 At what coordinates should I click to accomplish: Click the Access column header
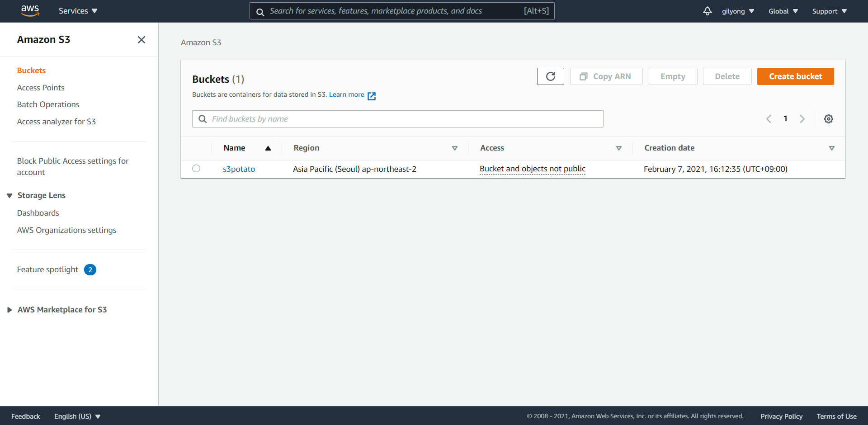click(x=492, y=148)
